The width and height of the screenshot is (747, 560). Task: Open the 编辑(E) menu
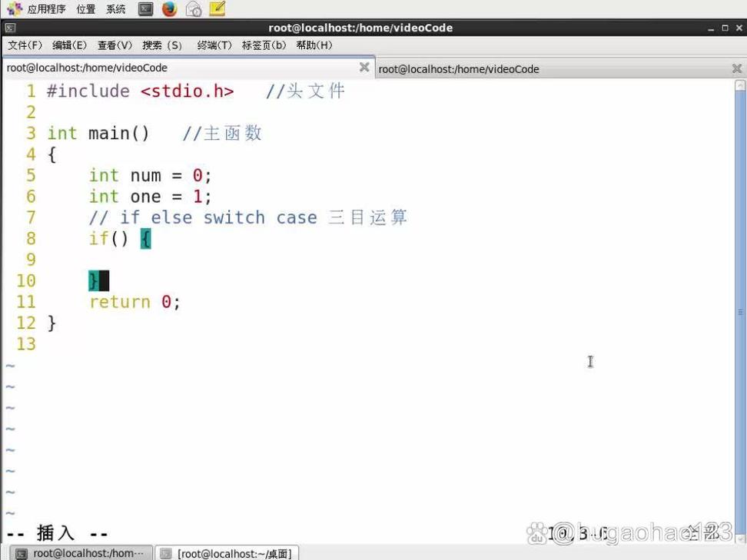69,45
